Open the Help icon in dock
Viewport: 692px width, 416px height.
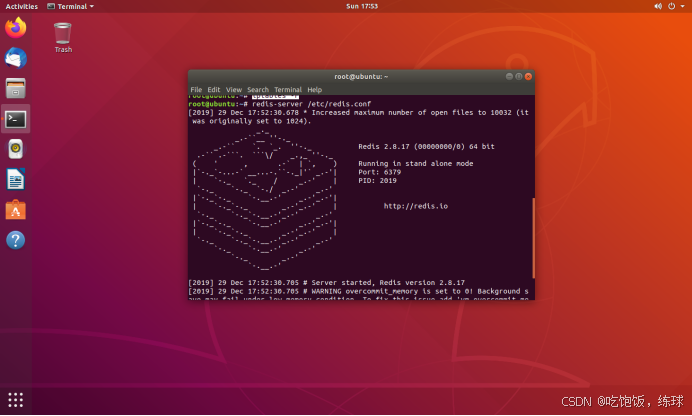[15, 240]
